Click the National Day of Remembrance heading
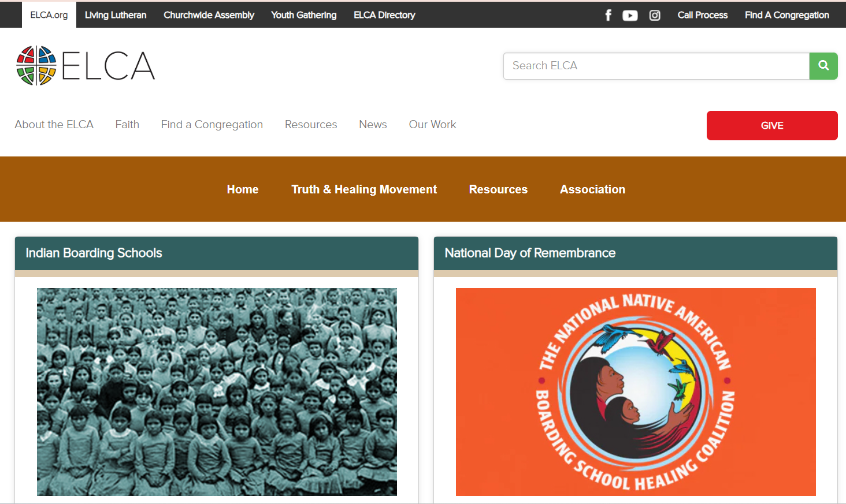Screen dimensions: 846x504 (530, 253)
